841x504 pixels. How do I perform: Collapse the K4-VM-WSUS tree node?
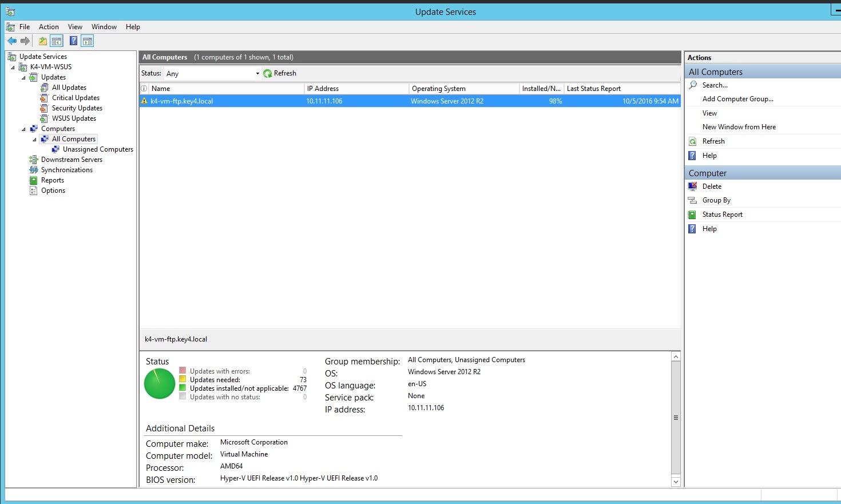(x=13, y=68)
